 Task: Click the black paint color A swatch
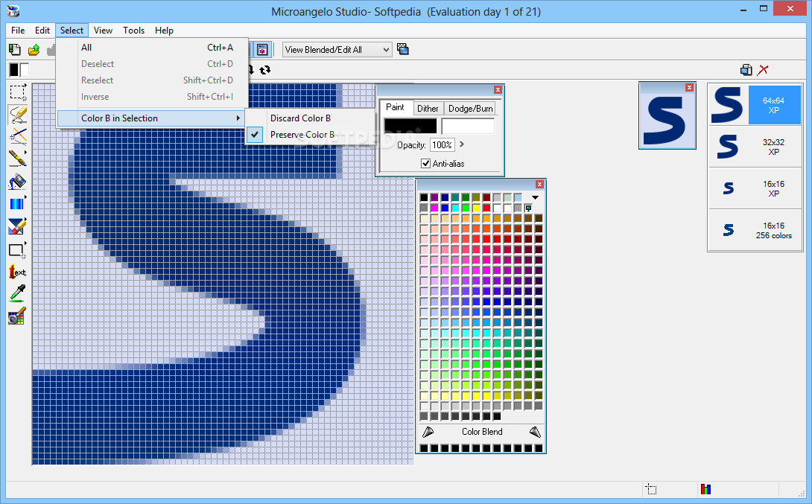point(410,127)
